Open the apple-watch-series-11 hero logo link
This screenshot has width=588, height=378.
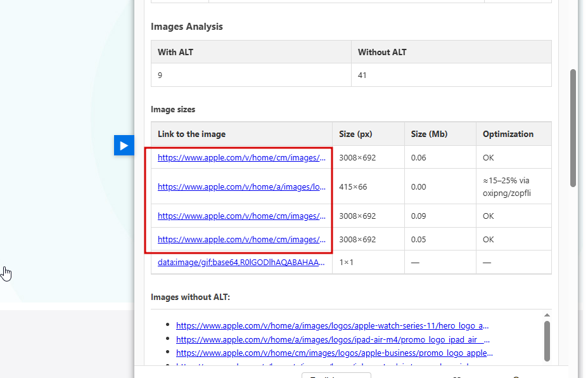(332, 325)
